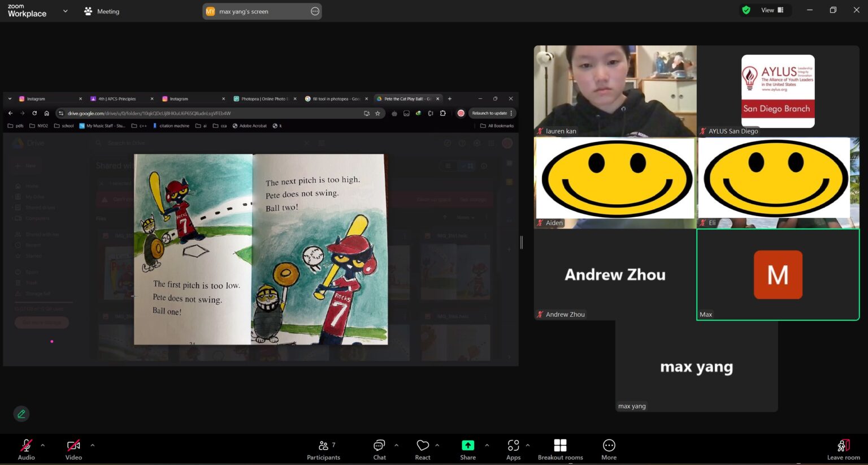Screen dimensions: 868x465
Task: Open Breakout rooms
Action: coord(560,449)
